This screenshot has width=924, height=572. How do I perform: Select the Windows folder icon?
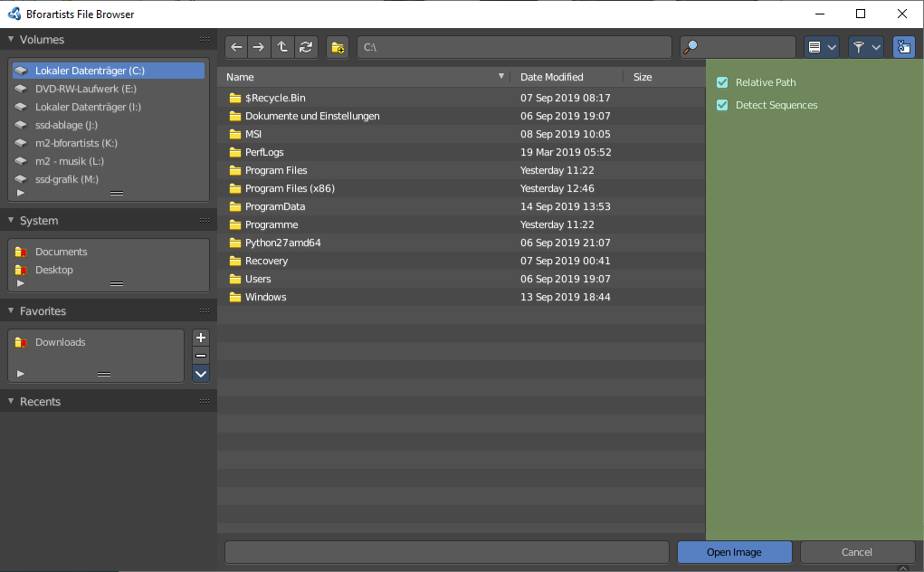[235, 297]
